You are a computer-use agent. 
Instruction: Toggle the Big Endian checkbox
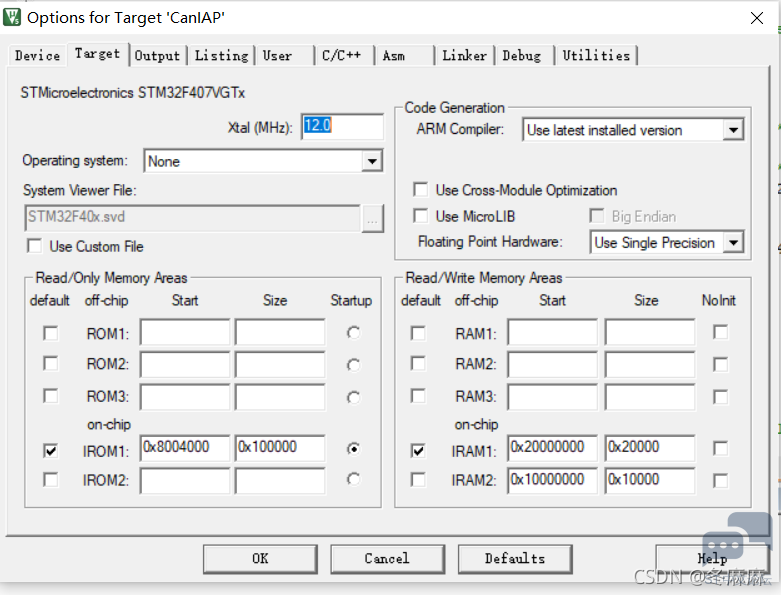597,216
